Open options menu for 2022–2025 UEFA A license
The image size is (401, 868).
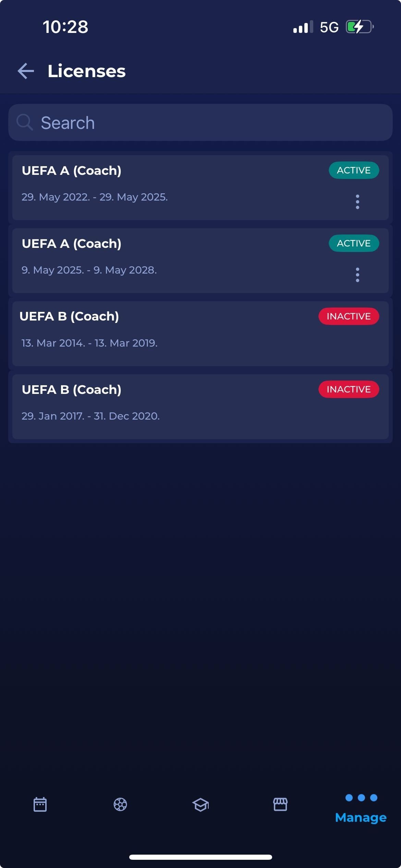click(357, 202)
